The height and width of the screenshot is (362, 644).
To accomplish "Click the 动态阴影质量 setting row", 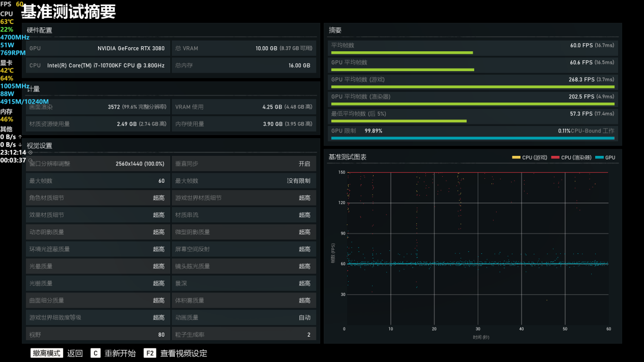I will pos(98,232).
